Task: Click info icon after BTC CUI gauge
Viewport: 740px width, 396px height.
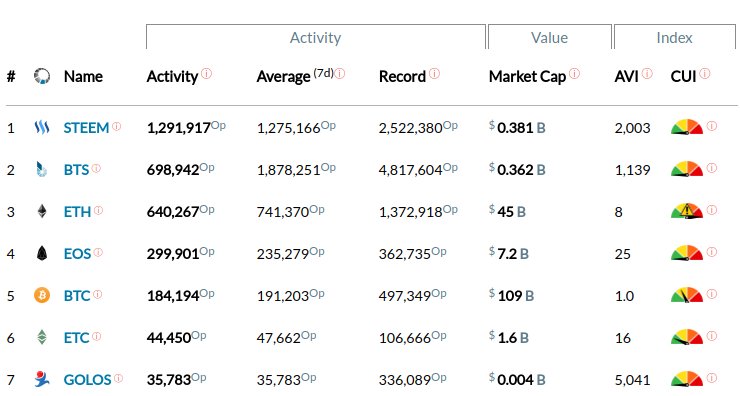Action: click(712, 294)
